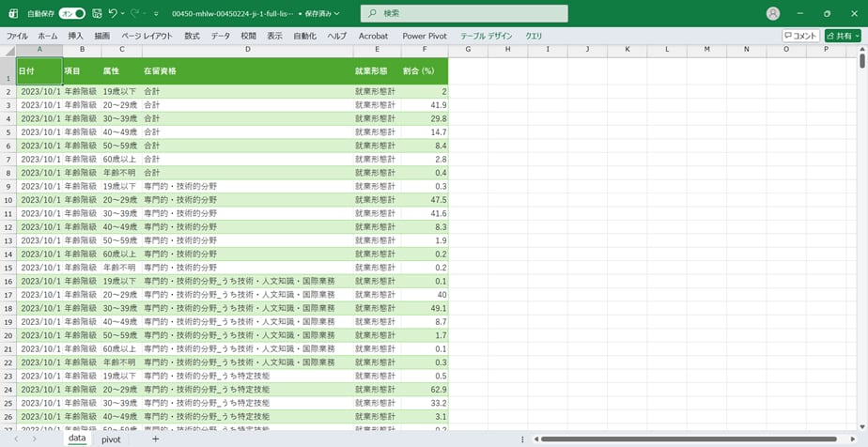Switch to the テーブル デザイン tab
This screenshot has height=447, width=868.
487,36
